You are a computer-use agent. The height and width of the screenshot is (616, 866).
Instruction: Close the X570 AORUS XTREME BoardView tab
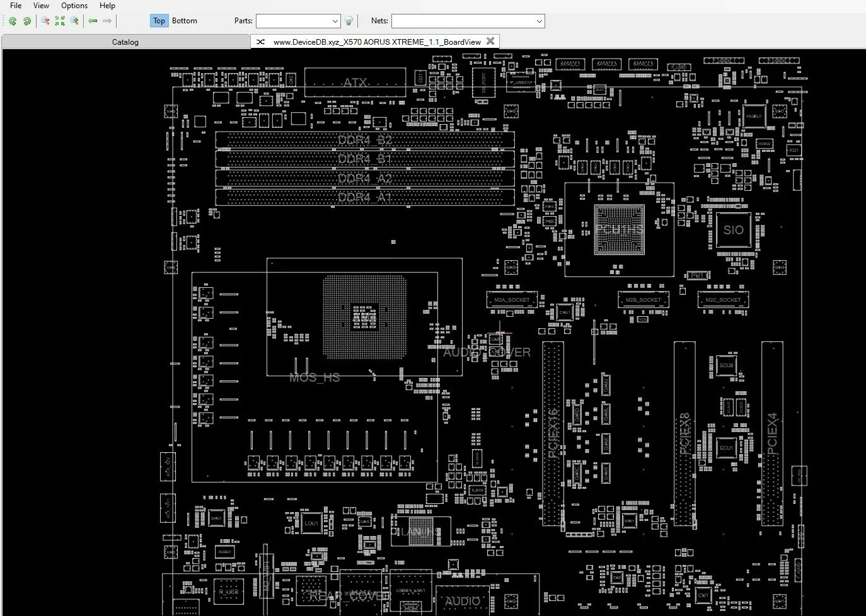(x=490, y=41)
